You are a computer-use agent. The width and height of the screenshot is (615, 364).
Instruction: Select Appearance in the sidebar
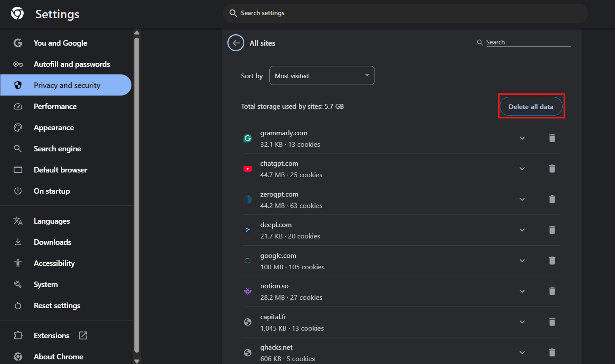pyautogui.click(x=54, y=128)
